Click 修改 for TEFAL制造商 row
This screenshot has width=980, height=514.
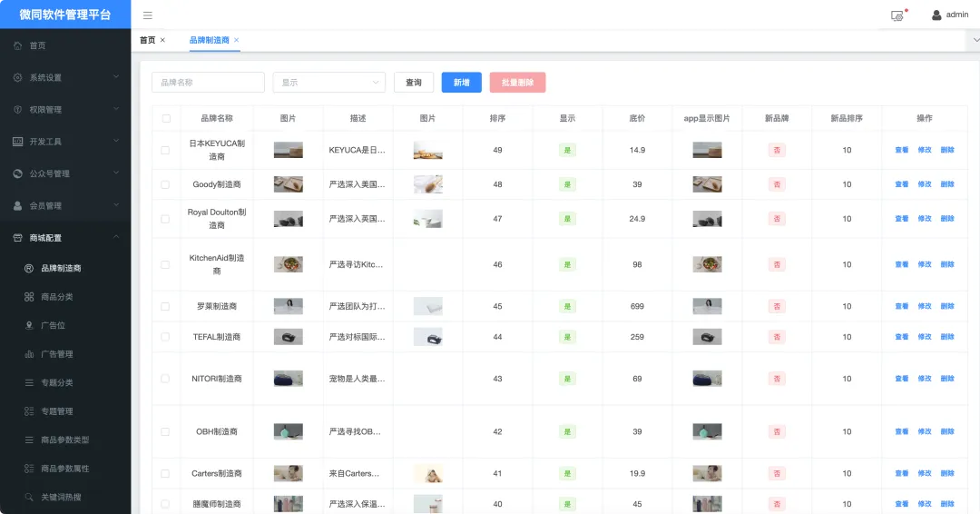point(925,337)
